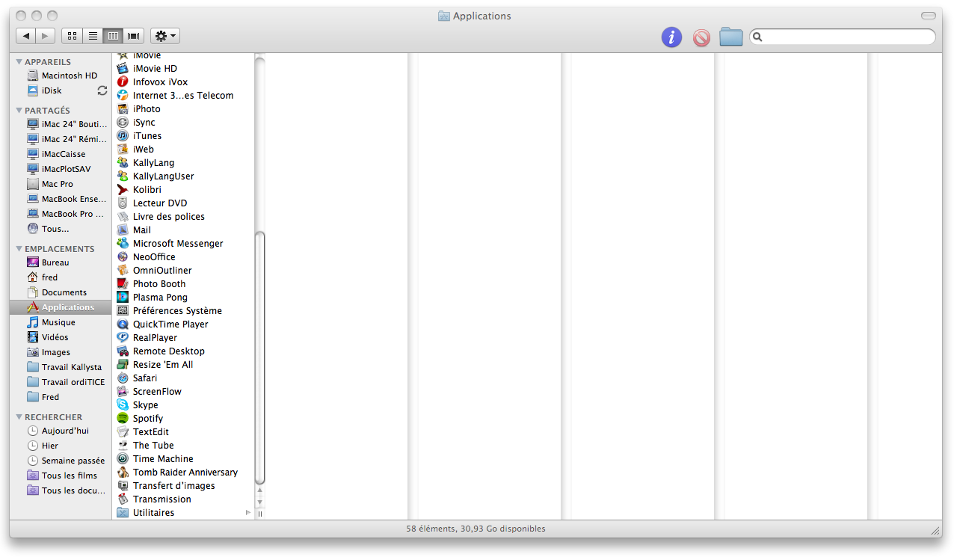957x560 pixels.
Task: Switch to Cover Flow view
Action: (134, 36)
